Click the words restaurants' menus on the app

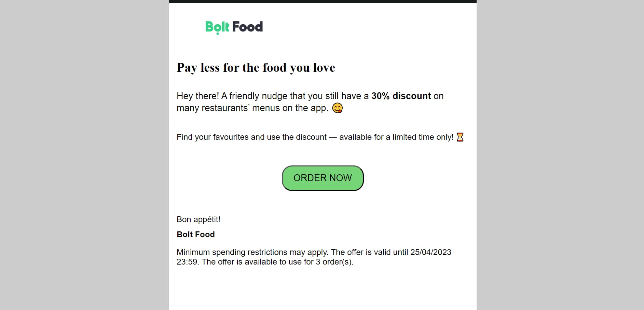pos(265,108)
